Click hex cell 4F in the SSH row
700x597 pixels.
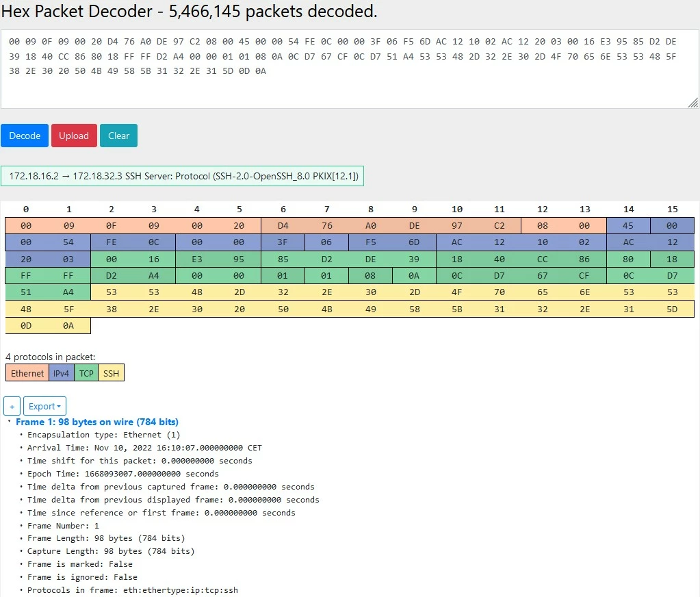(456, 292)
